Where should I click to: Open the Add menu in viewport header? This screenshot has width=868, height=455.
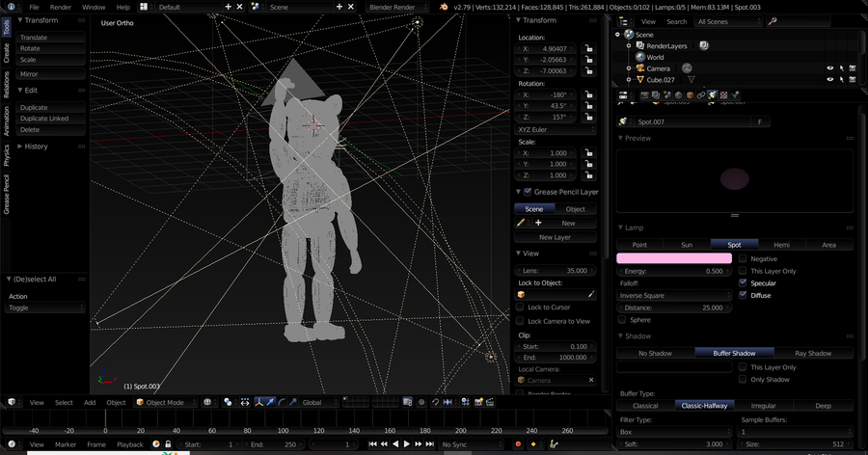pyautogui.click(x=90, y=402)
